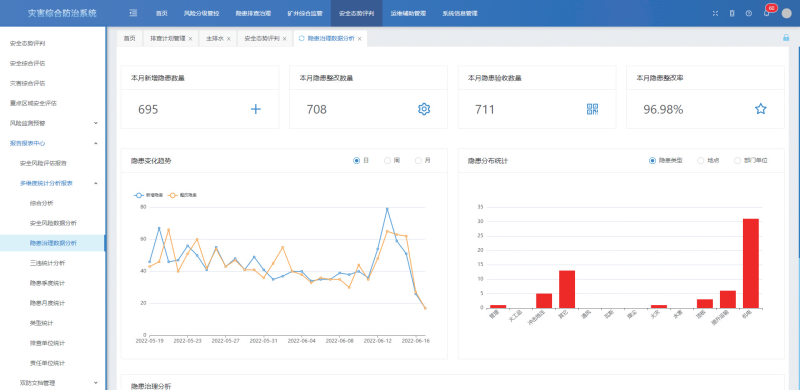Click the blue peak point near 2022-06-12
Image resolution: width=800 pixels, height=390 pixels.
tap(387, 209)
